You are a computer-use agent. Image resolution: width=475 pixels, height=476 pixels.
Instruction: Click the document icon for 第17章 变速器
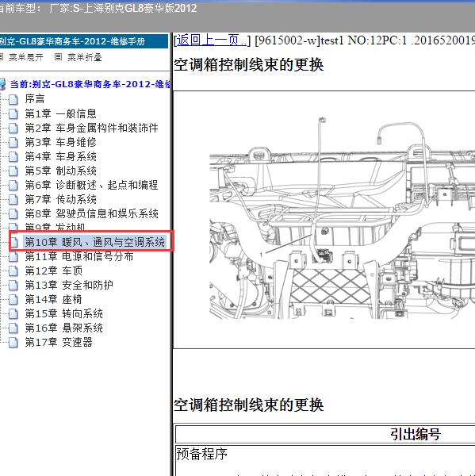(13, 342)
